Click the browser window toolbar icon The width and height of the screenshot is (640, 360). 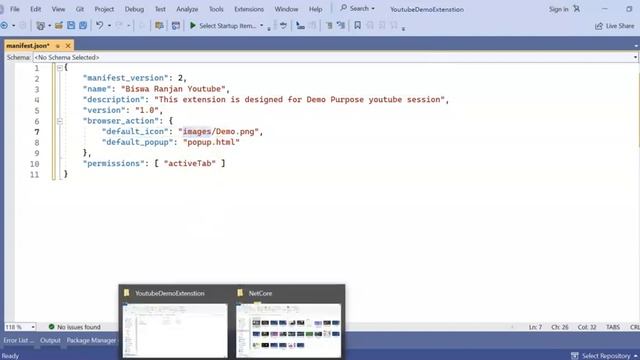176,26
